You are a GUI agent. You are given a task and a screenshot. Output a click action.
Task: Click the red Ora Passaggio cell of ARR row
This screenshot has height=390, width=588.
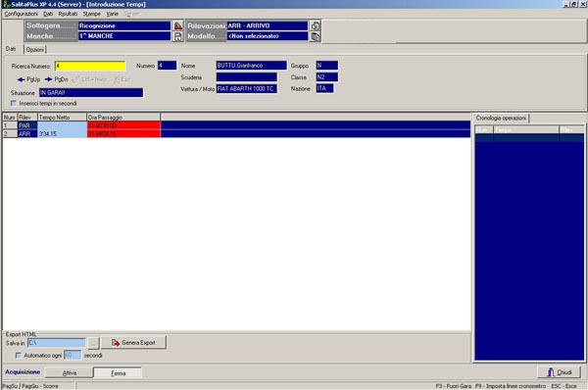[123, 134]
